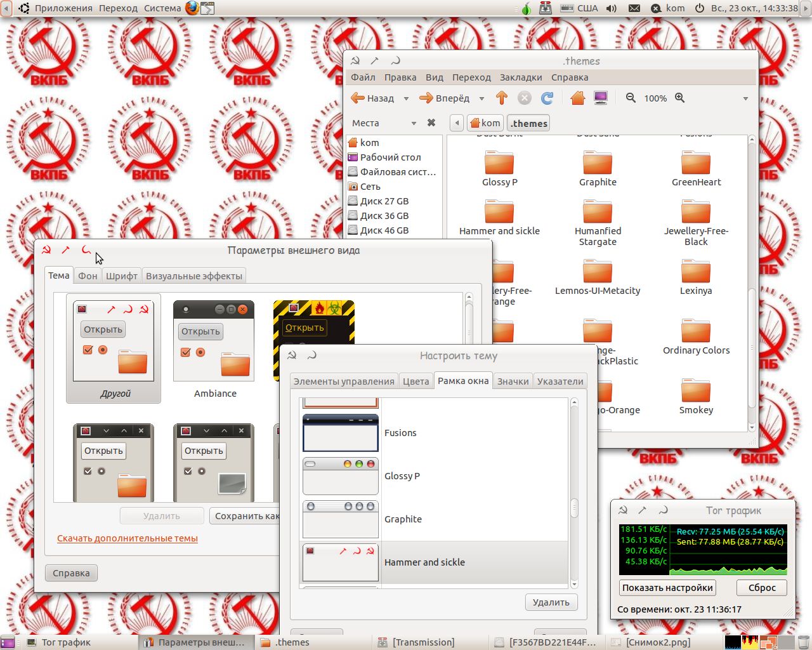Open the Файл menu in file manager

coord(363,77)
